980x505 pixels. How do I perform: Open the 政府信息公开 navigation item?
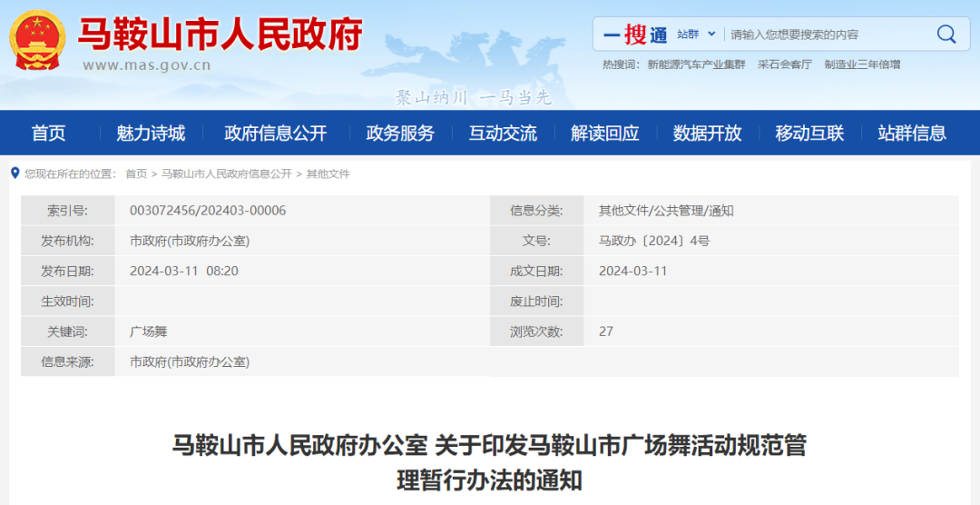(276, 133)
